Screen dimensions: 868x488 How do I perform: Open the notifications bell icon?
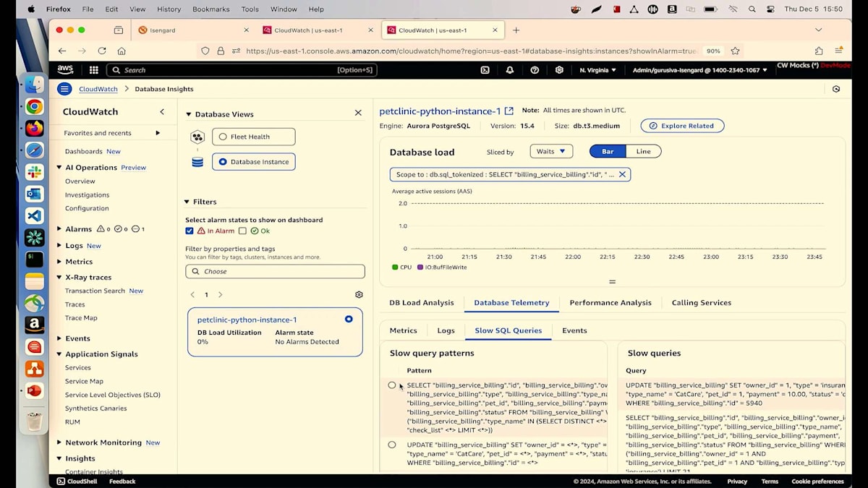tap(510, 70)
